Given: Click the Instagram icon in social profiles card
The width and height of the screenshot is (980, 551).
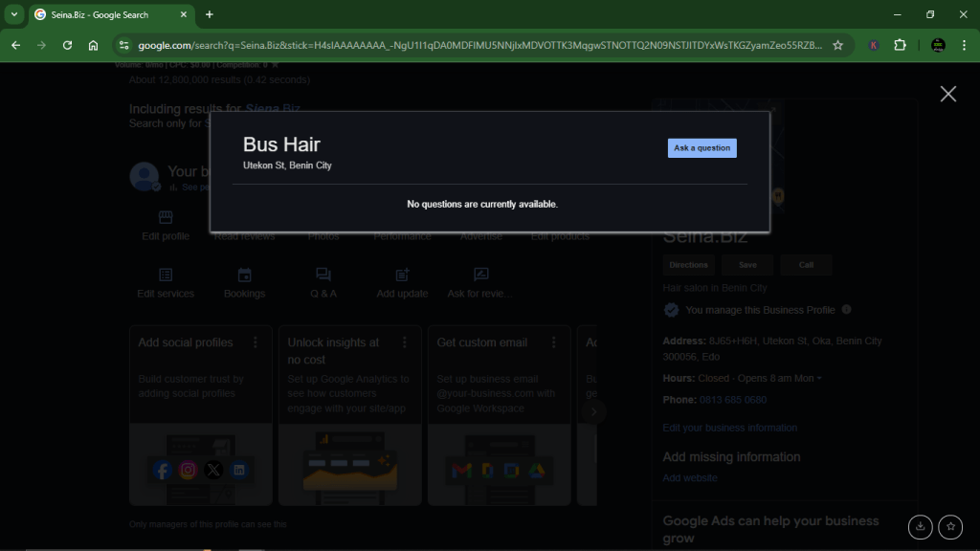Looking at the screenshot, I should [187, 470].
